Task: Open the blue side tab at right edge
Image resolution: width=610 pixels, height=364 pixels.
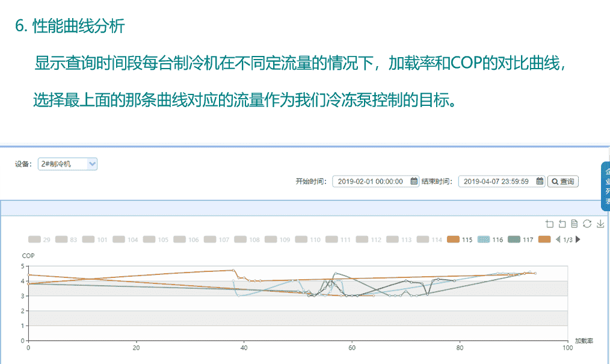Action: [x=606, y=187]
